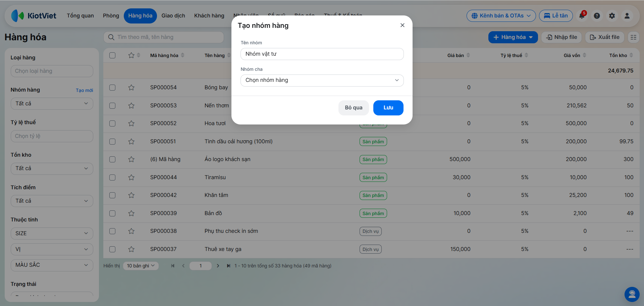
Task: Open the Nhóm cha Chọn nhóm hàng dropdown
Action: point(322,80)
